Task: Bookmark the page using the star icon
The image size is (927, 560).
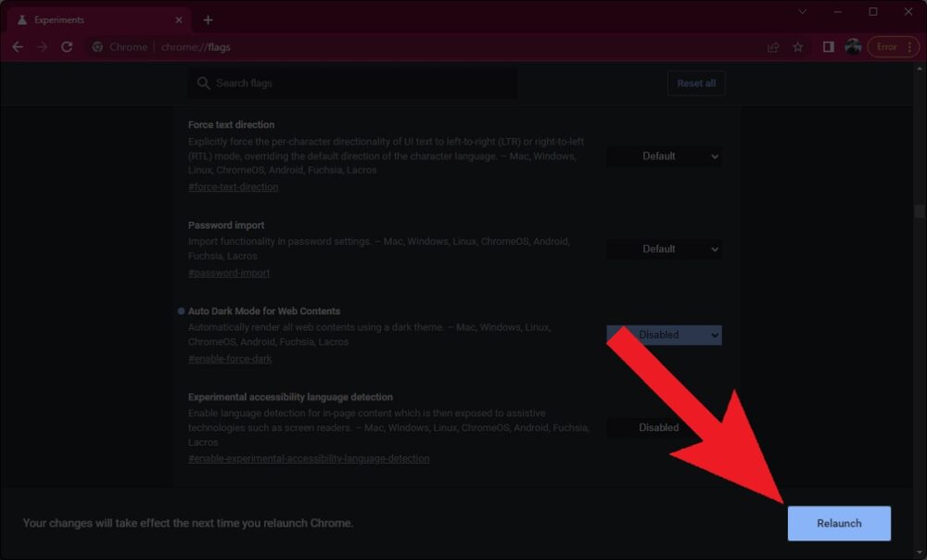Action: tap(798, 46)
